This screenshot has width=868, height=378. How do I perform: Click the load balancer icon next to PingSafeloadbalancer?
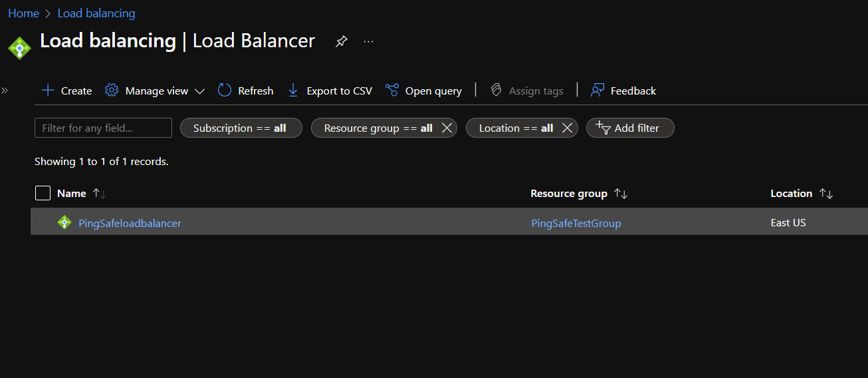pos(64,223)
